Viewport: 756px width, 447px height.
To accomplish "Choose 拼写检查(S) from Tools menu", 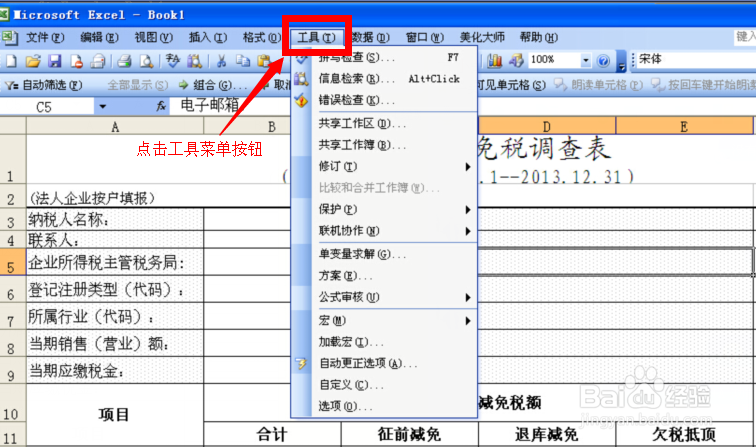I will pos(384,57).
